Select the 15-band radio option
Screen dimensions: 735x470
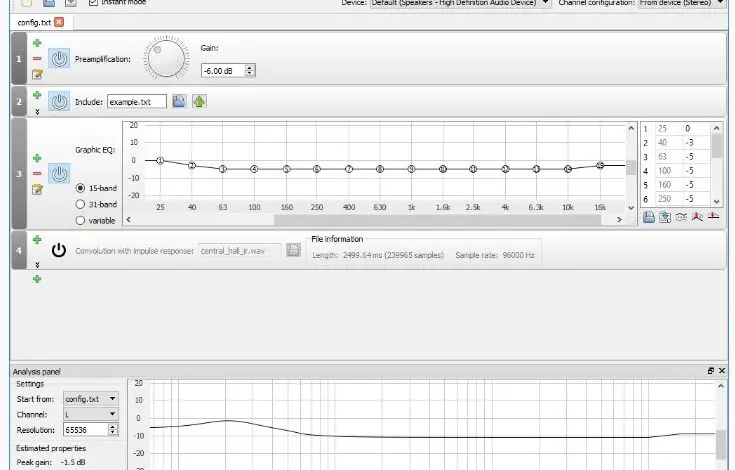click(x=80, y=188)
